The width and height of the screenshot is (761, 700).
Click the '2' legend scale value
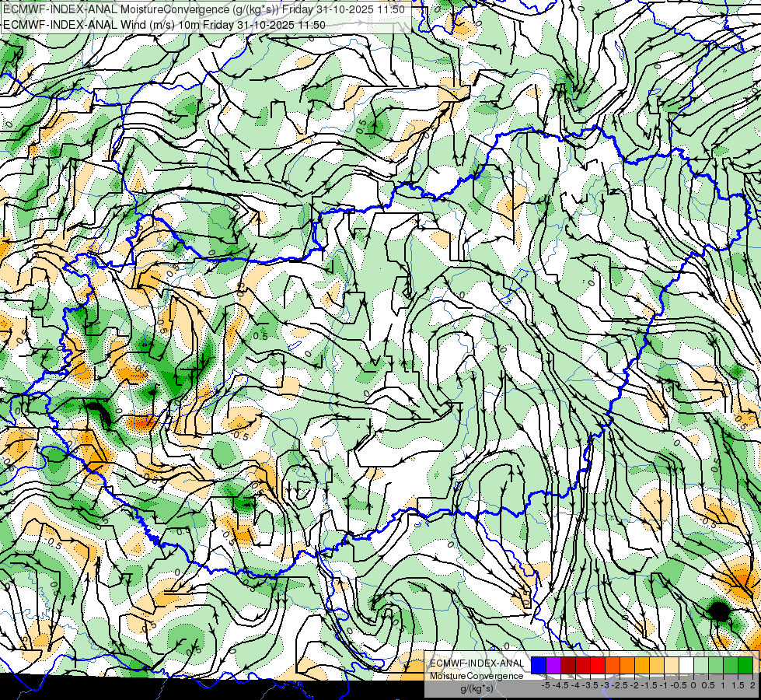(752, 685)
